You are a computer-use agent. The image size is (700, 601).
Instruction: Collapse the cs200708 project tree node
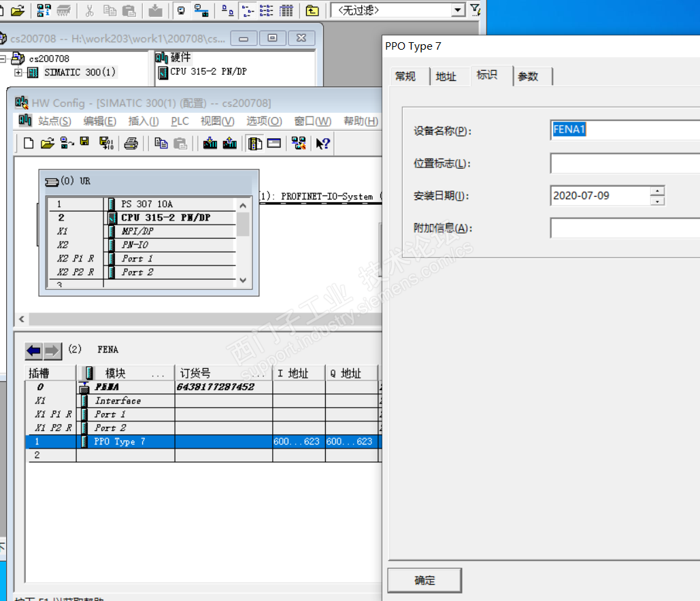pyautogui.click(x=3, y=59)
